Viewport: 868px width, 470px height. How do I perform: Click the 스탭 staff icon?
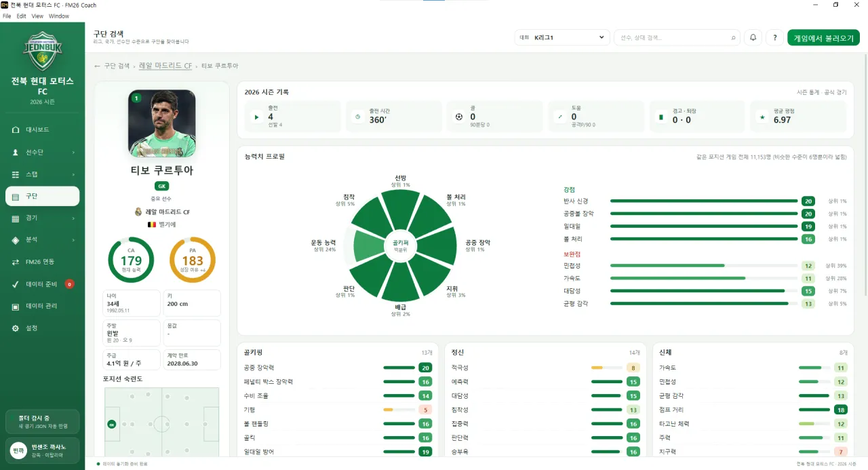pos(16,174)
